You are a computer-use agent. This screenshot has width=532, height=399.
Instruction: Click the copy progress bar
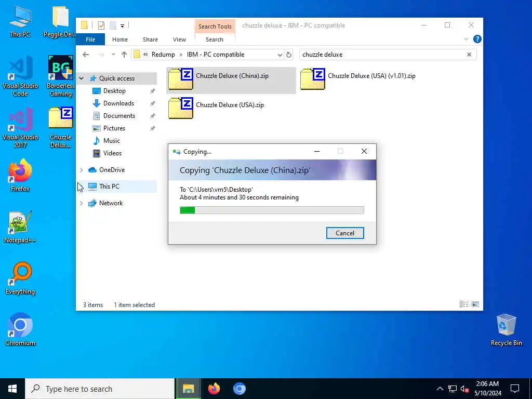point(272,210)
